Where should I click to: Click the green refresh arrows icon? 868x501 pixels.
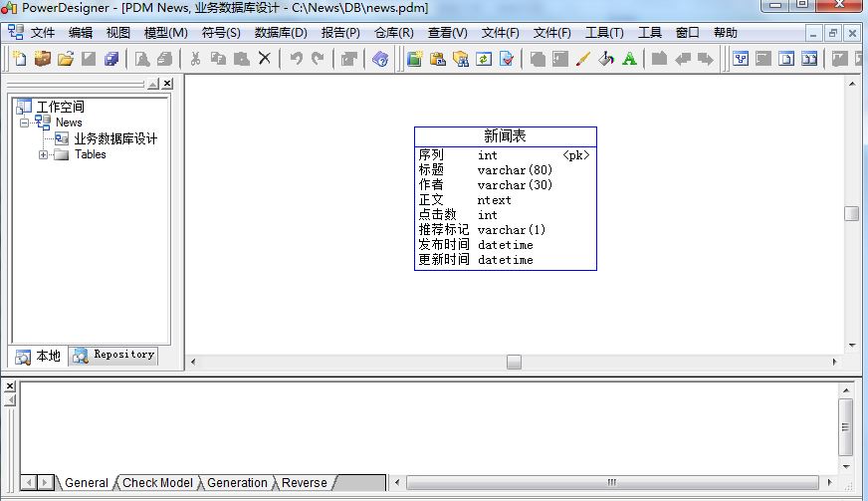(x=484, y=58)
